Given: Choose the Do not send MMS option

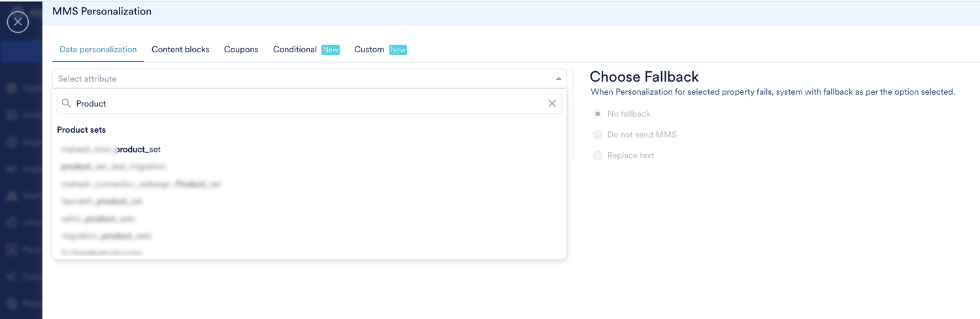Looking at the screenshot, I should pos(597,135).
